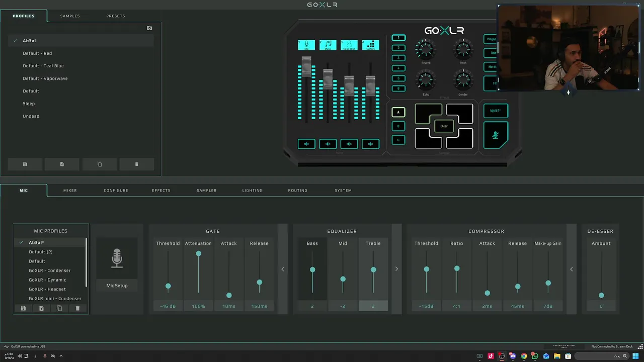
Task: Select effects preset 1 button
Action: tap(398, 38)
